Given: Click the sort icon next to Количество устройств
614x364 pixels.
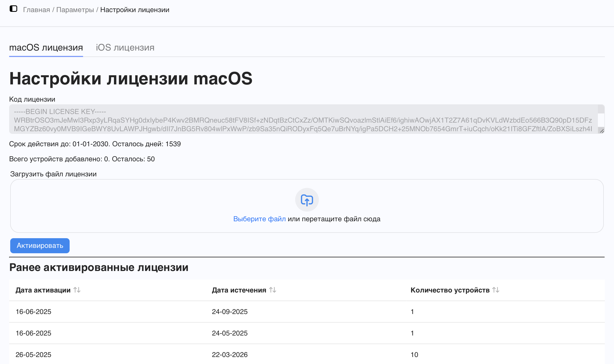Looking at the screenshot, I should (x=496, y=290).
